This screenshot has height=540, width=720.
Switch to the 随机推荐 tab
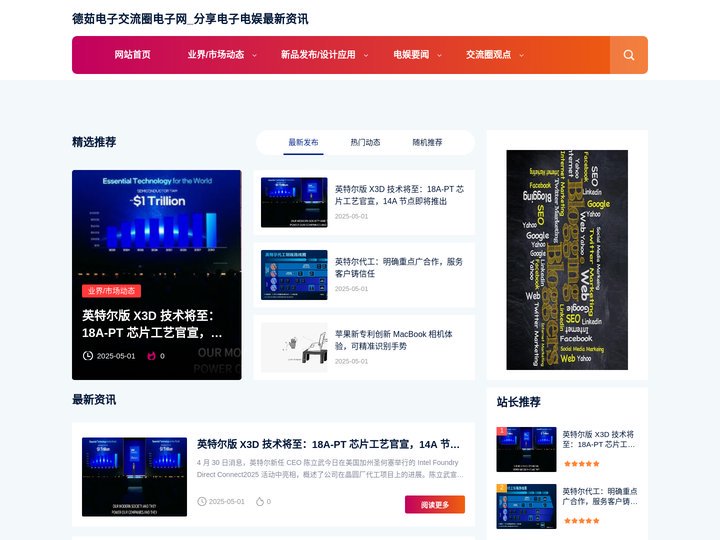tap(428, 142)
